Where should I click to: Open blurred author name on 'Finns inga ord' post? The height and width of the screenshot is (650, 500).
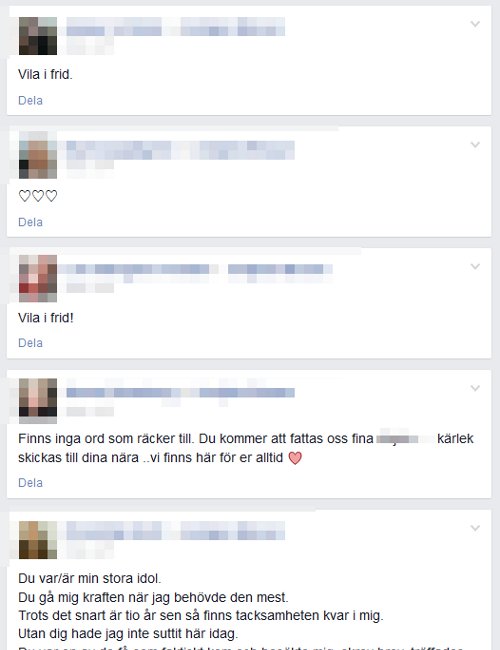pyautogui.click(x=180, y=392)
